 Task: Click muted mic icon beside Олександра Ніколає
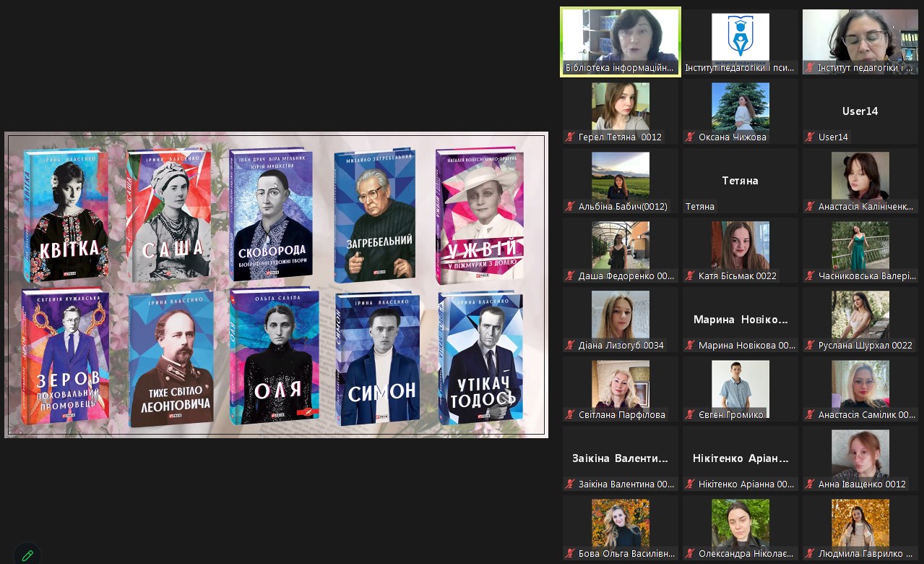pyautogui.click(x=691, y=554)
